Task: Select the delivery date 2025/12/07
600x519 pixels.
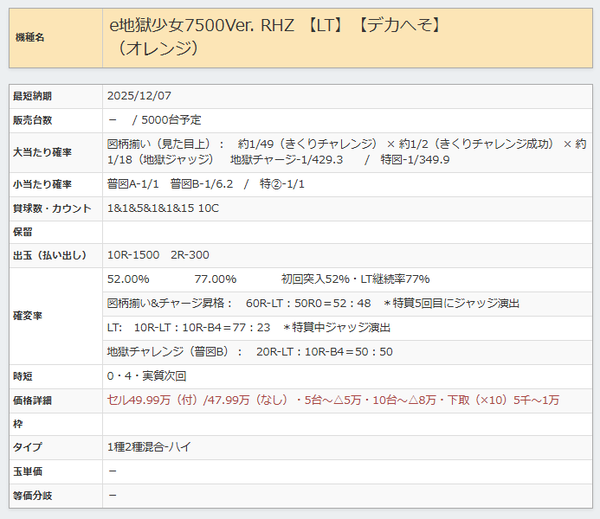Action: coord(139,96)
